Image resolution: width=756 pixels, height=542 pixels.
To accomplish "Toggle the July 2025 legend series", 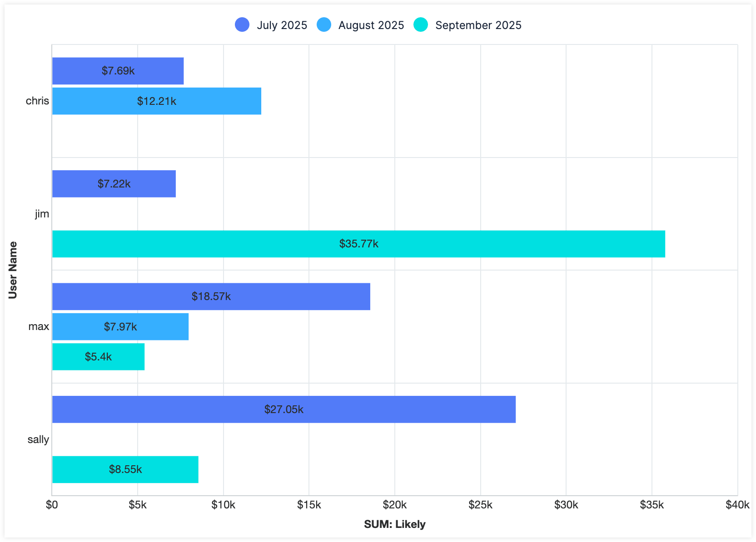I will click(282, 25).
